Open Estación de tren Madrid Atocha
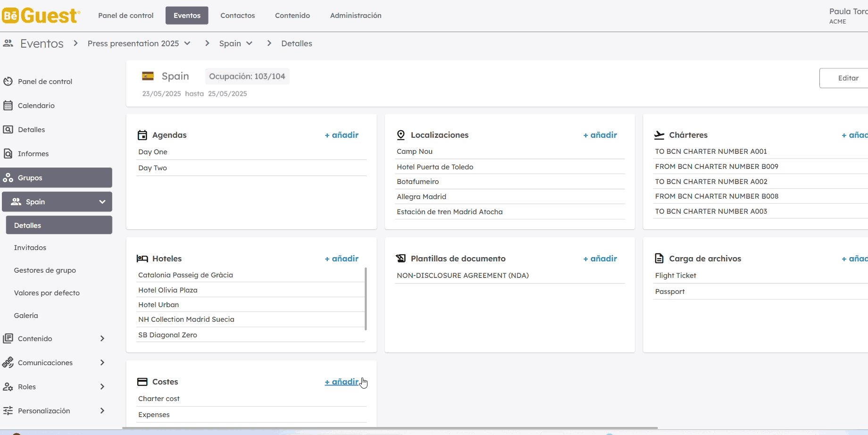 tap(510, 212)
